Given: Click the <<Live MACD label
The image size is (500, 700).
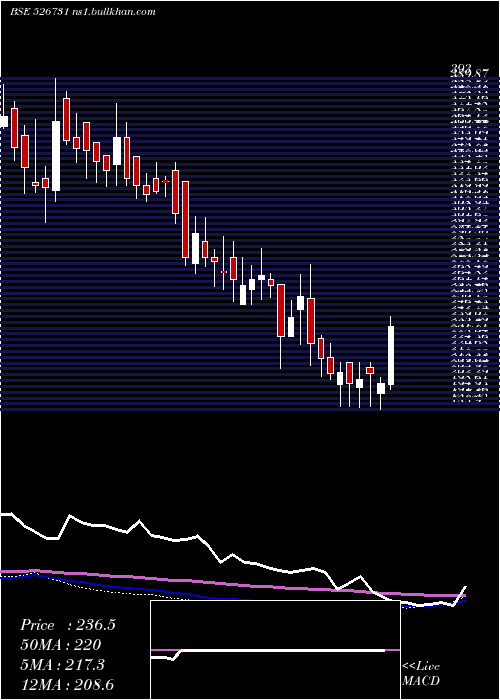Looking at the screenshot, I should 421,674.
